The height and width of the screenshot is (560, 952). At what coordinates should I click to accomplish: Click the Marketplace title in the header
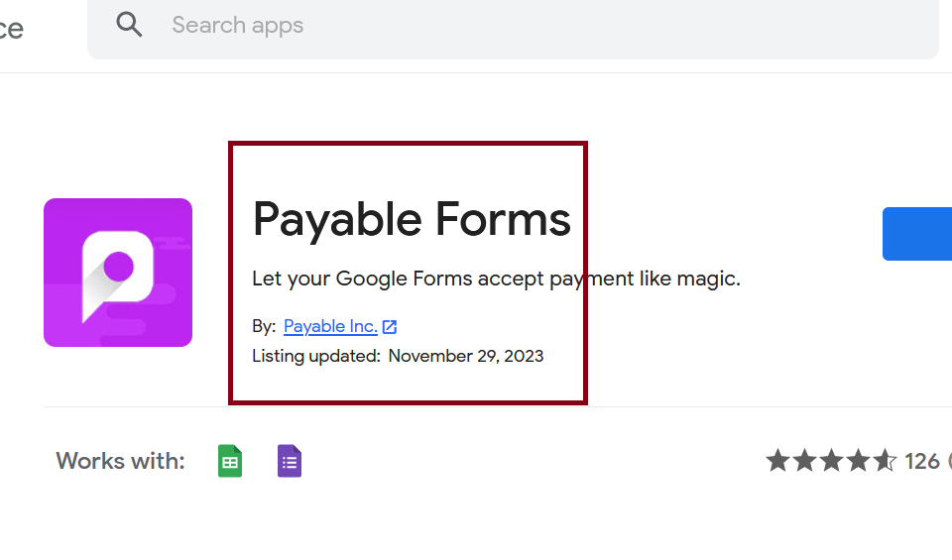[x=10, y=29]
